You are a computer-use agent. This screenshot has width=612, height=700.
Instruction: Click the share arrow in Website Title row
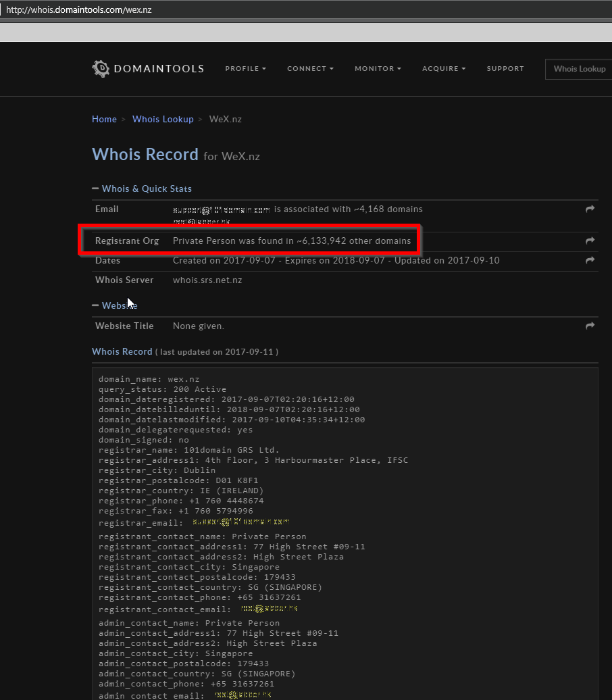[590, 326]
